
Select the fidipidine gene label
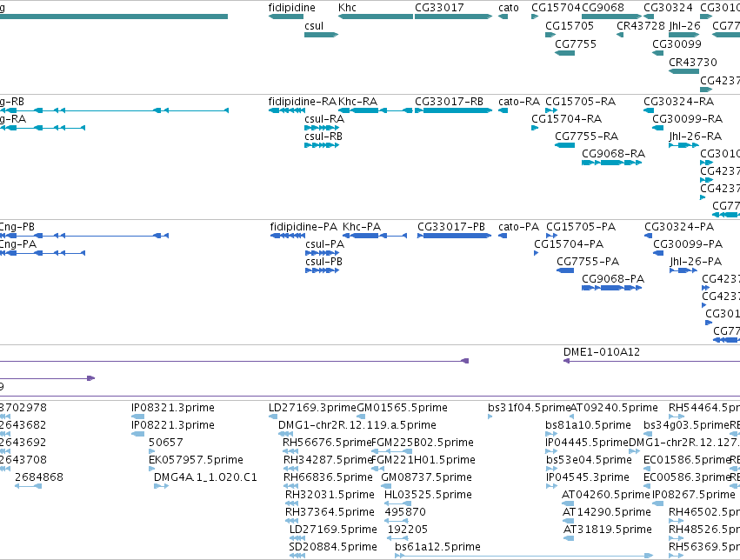pos(291,8)
